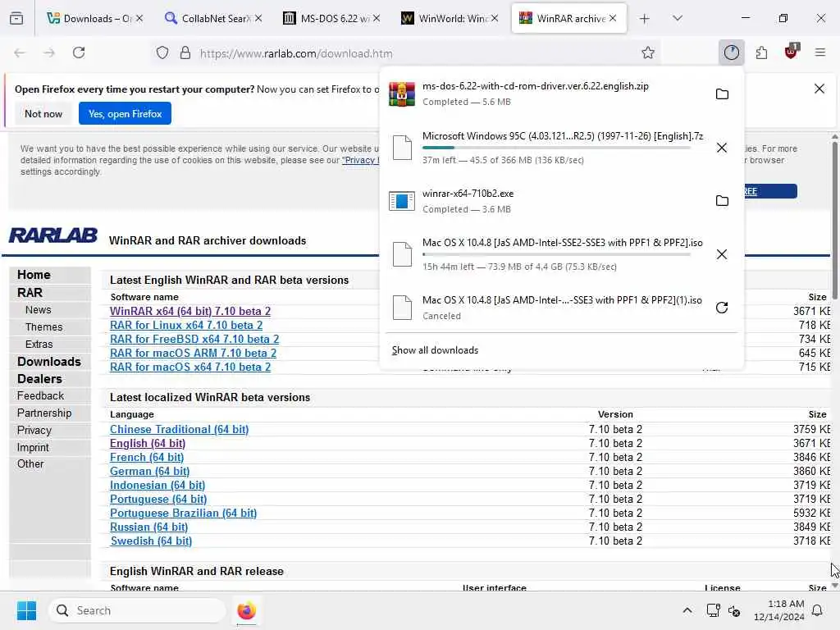Screen dimensions: 840x630
Task: Click Portuguese Brazilian (64 bit) link
Action: [x=183, y=514]
